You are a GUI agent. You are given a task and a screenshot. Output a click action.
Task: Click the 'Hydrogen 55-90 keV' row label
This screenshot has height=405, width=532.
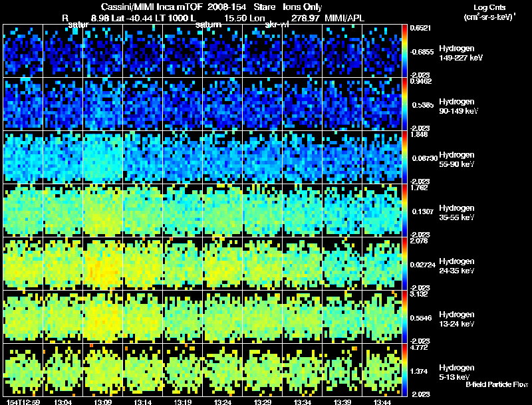(457, 160)
